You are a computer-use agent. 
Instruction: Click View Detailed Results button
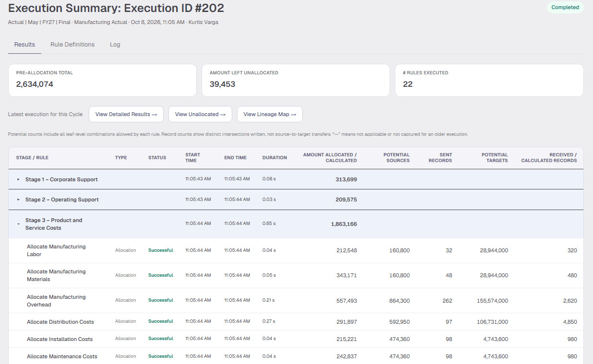(x=126, y=114)
